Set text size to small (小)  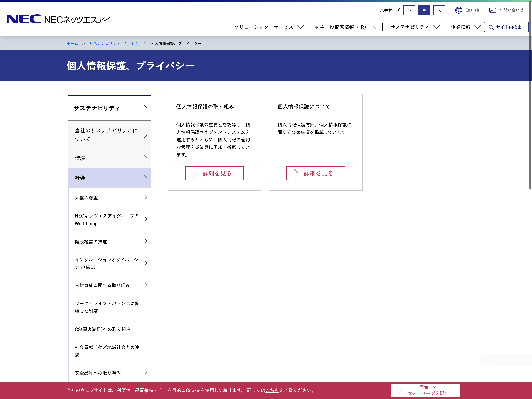[409, 10]
